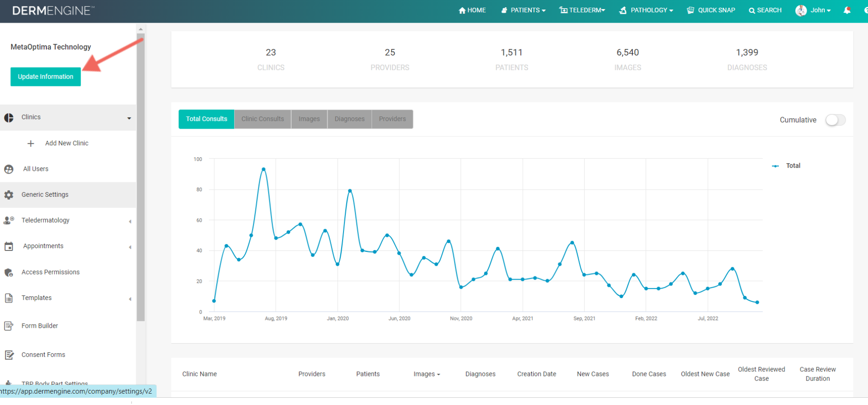Enable the Cumulative toggle

(835, 120)
